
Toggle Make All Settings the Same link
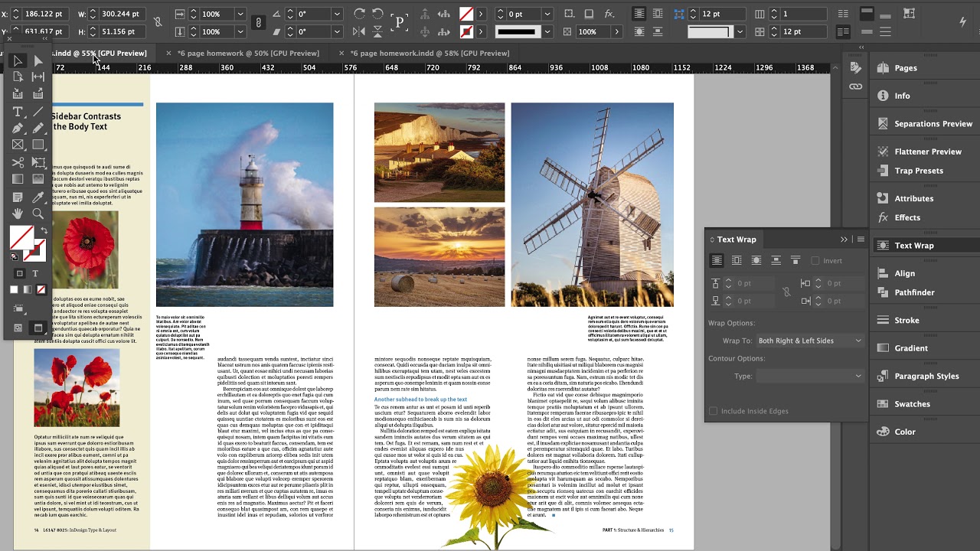pos(786,292)
